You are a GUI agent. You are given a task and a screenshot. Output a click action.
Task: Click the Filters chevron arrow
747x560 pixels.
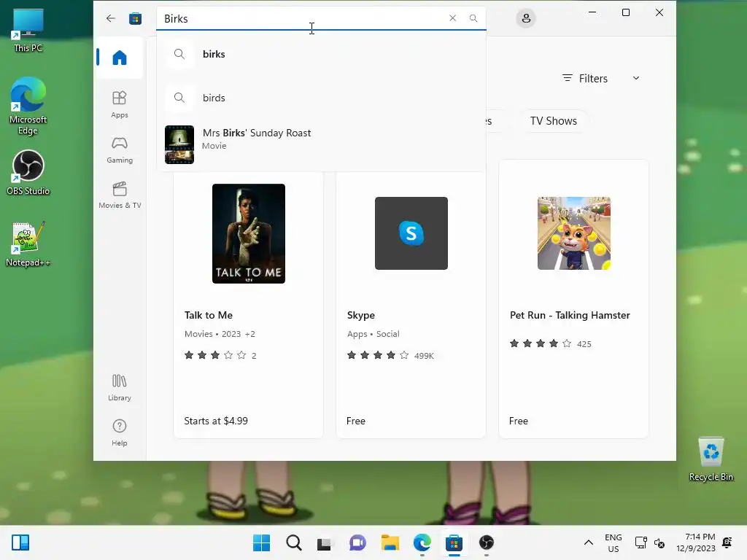click(636, 78)
